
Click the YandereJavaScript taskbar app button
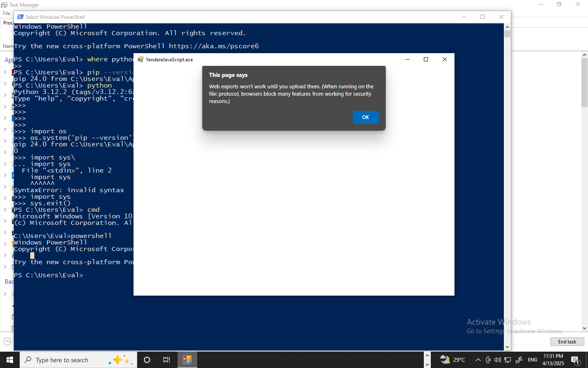[x=187, y=360]
